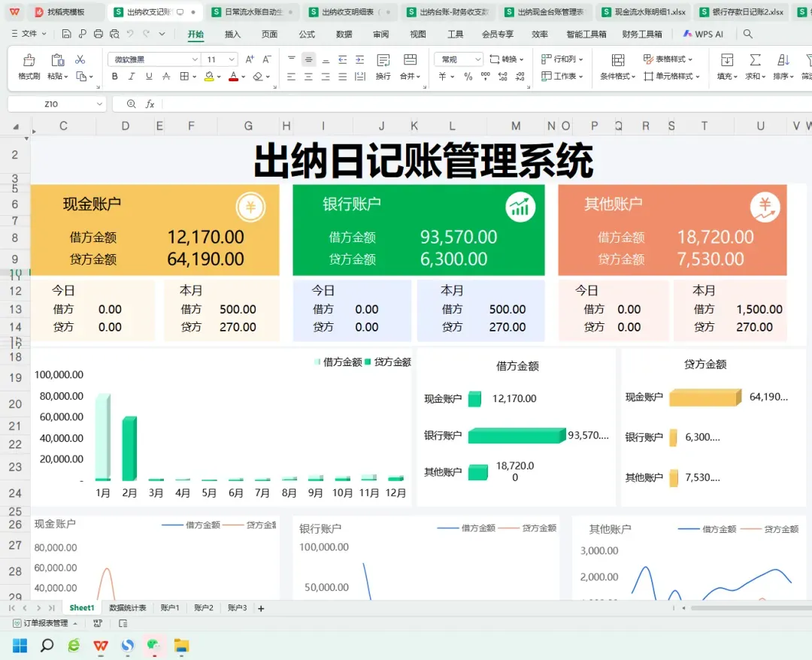The height and width of the screenshot is (660, 812).
Task: Click the Percent style icon
Action: click(468, 77)
